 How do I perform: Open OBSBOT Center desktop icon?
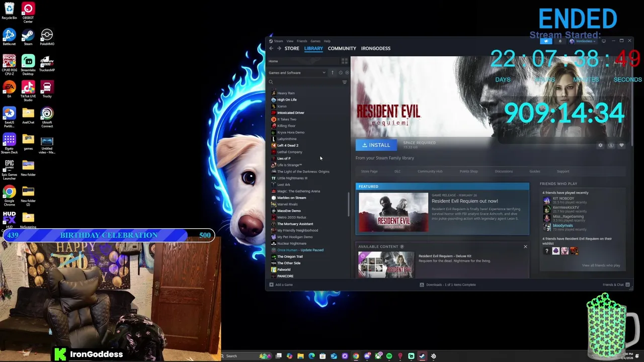click(x=28, y=12)
